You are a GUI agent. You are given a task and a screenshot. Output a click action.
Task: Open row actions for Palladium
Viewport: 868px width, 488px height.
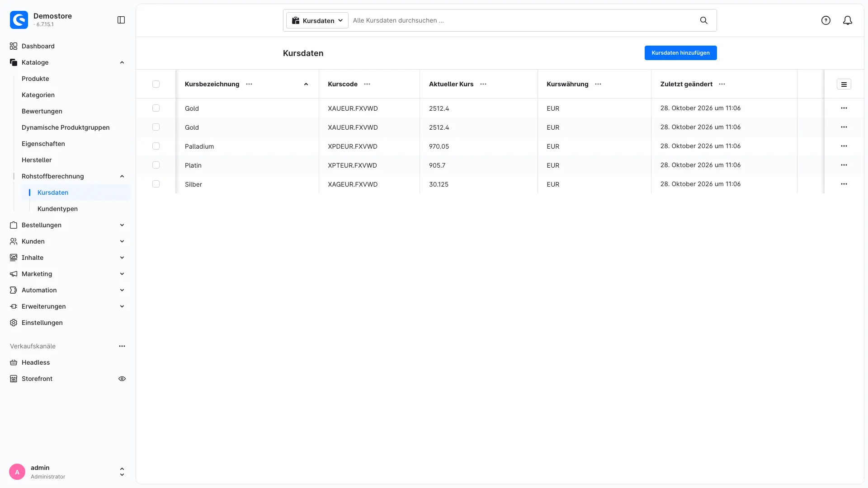pos(844,146)
